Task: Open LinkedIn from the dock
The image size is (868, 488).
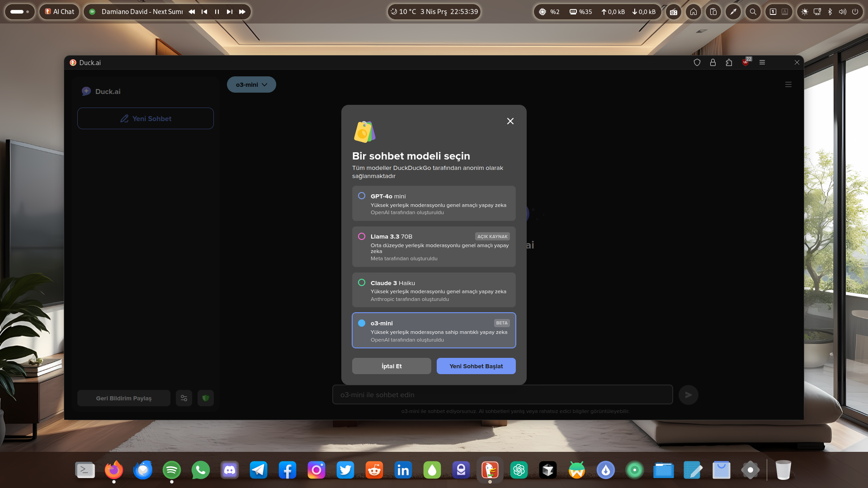Action: click(403, 470)
